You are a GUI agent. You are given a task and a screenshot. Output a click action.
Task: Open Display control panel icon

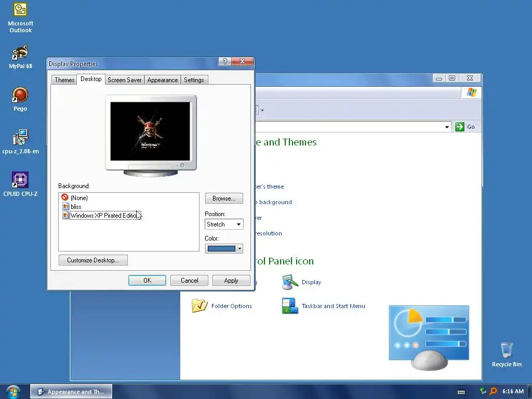click(x=290, y=282)
